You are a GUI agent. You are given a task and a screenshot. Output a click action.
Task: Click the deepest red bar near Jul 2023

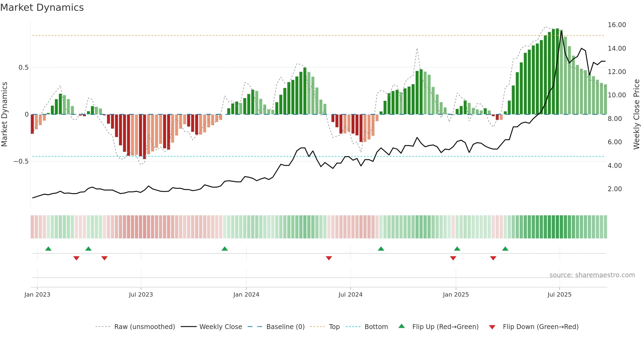[145, 137]
